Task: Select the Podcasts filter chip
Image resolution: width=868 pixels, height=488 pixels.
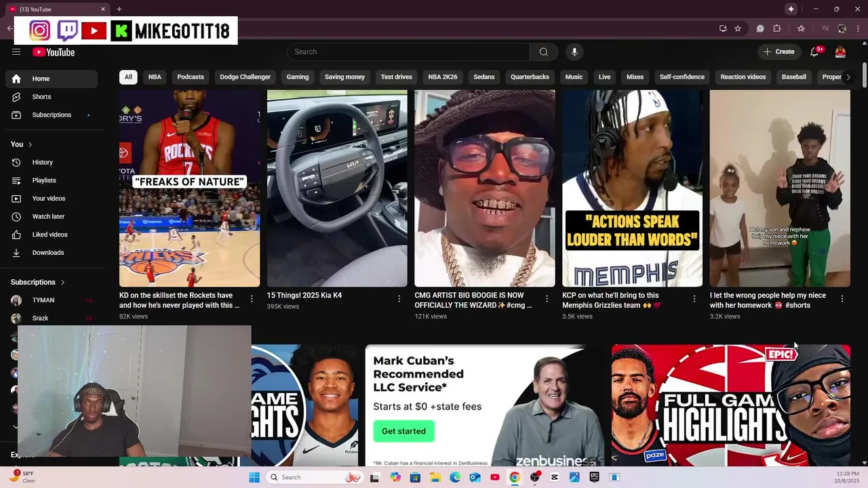Action: 191,77
